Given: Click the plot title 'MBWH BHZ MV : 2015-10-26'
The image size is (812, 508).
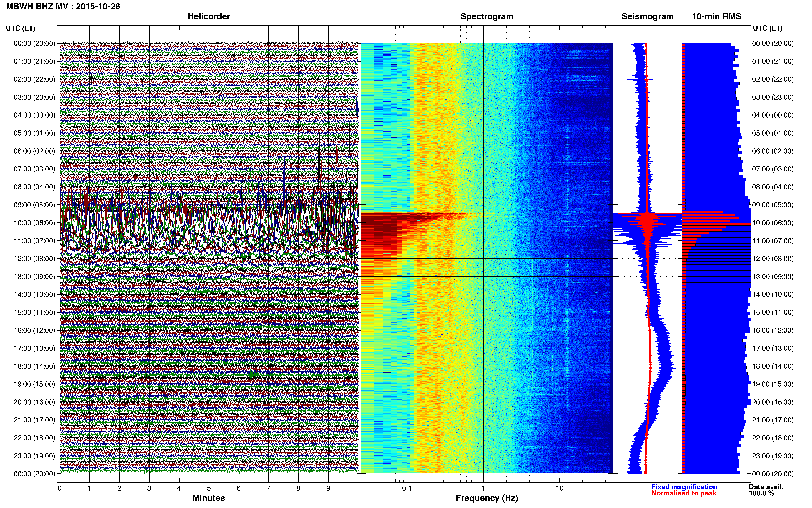Looking at the screenshot, I should (63, 6).
